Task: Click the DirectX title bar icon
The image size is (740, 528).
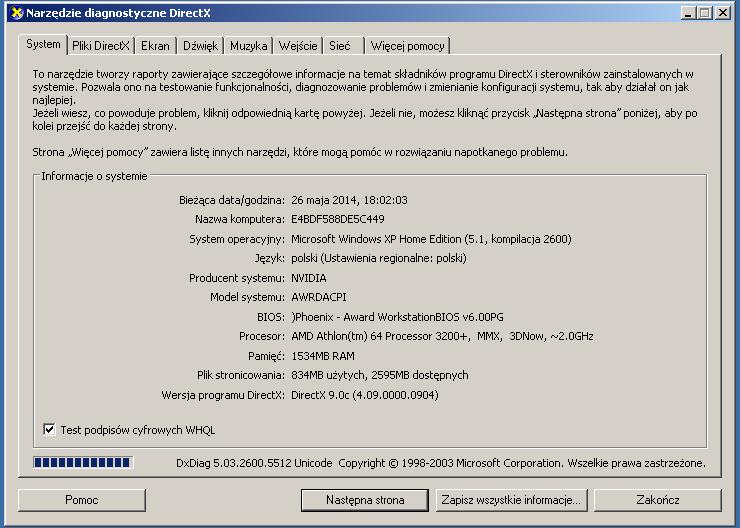Action: pos(17,13)
